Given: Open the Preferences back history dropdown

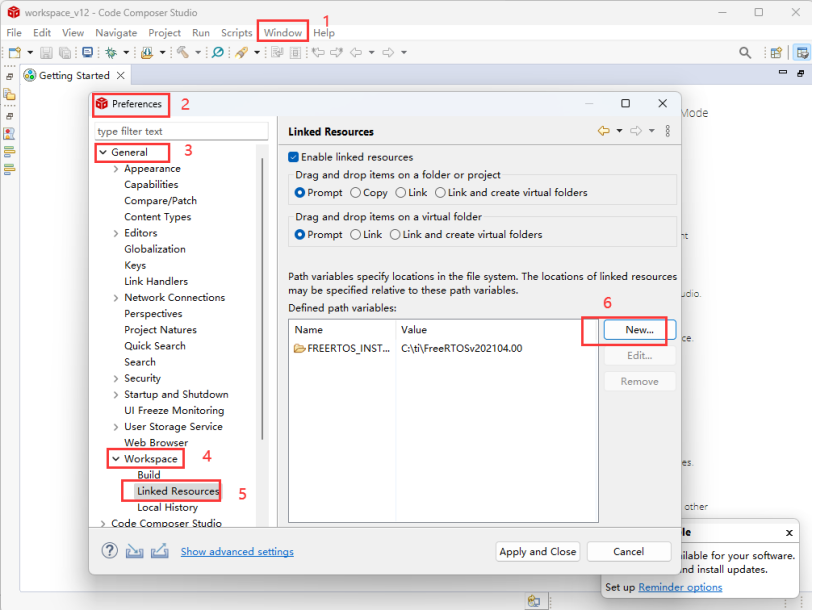Looking at the screenshot, I should coord(620,131).
